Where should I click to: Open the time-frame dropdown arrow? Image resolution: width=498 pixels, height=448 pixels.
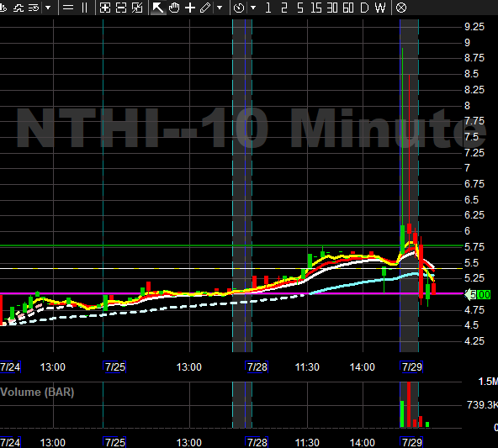(x=253, y=8)
